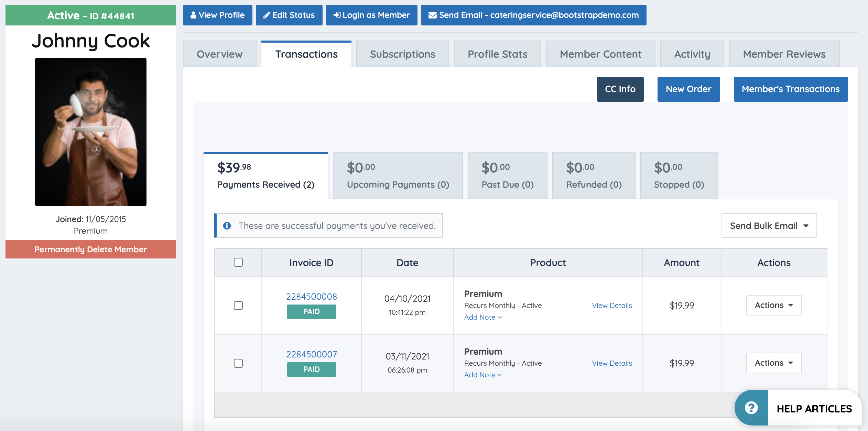Click the New Order button

click(688, 89)
